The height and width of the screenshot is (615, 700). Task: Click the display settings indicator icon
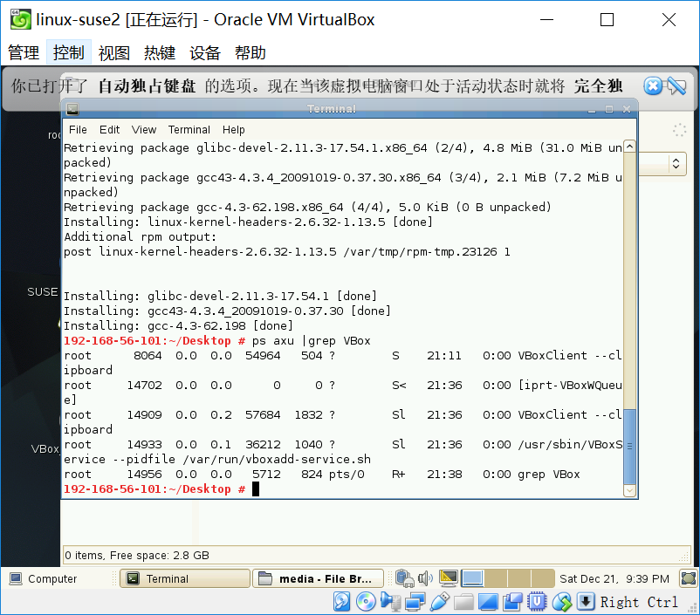[x=488, y=602]
